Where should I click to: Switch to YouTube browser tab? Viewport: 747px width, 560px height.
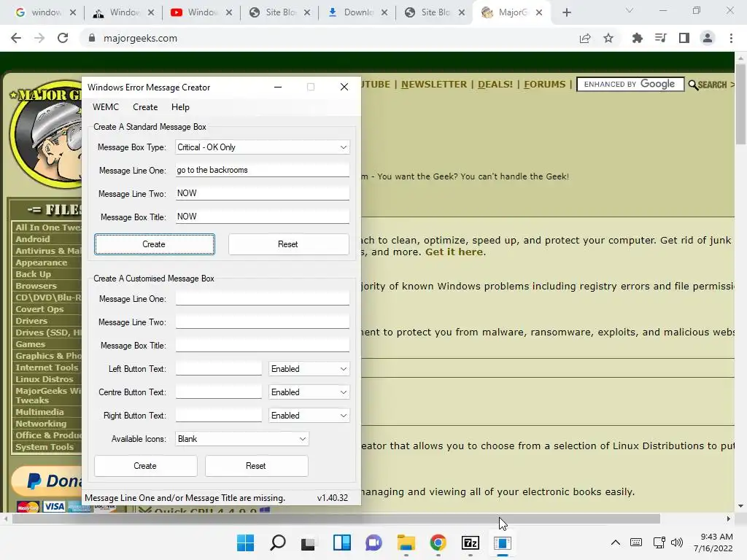coord(201,13)
